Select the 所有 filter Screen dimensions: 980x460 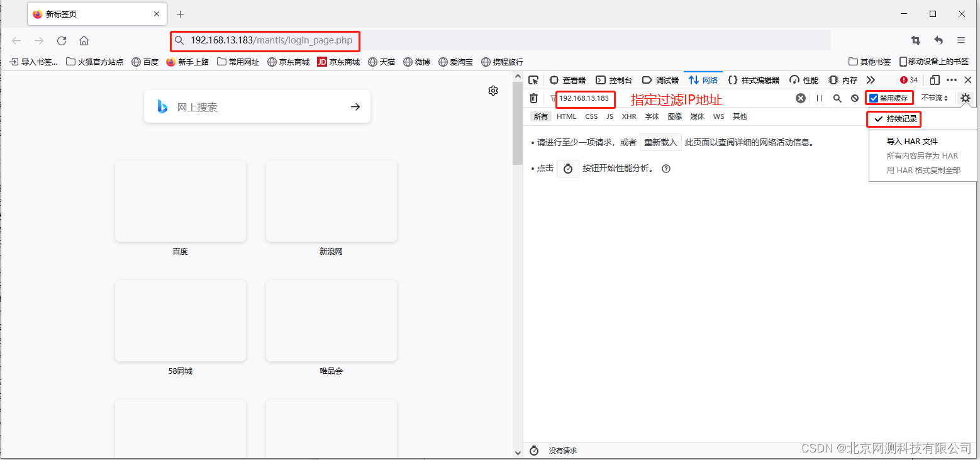pyautogui.click(x=540, y=116)
